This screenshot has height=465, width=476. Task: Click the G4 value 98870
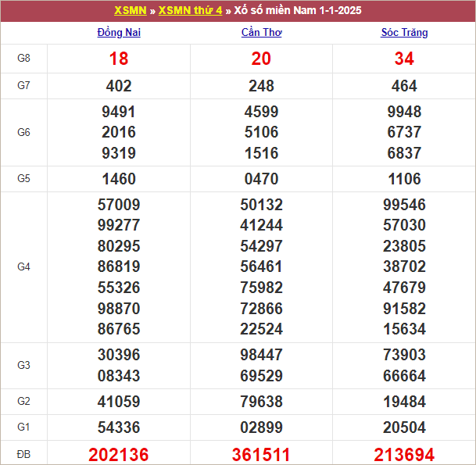(119, 309)
